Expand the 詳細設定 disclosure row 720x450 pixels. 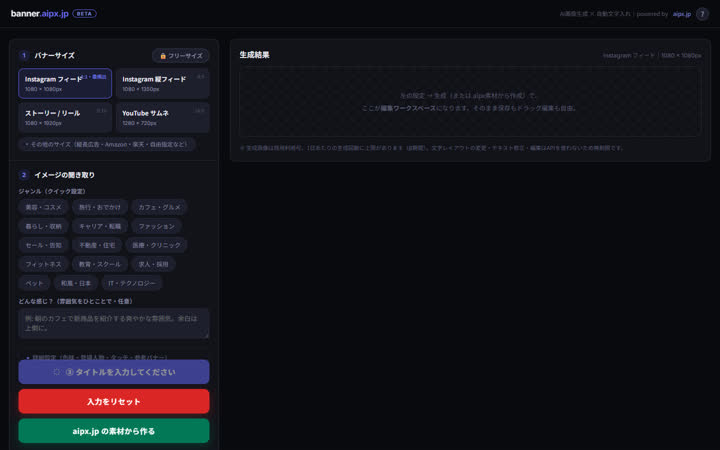(114, 356)
